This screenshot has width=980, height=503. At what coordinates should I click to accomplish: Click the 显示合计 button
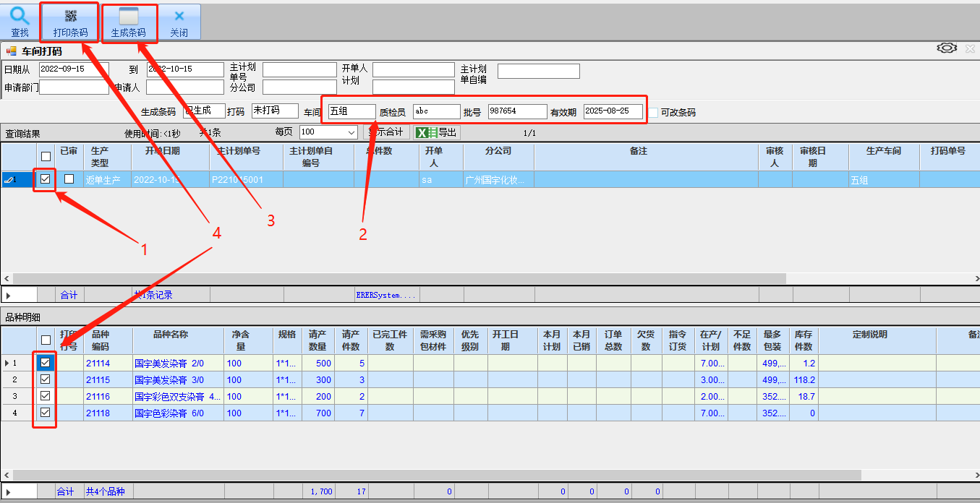tap(388, 133)
